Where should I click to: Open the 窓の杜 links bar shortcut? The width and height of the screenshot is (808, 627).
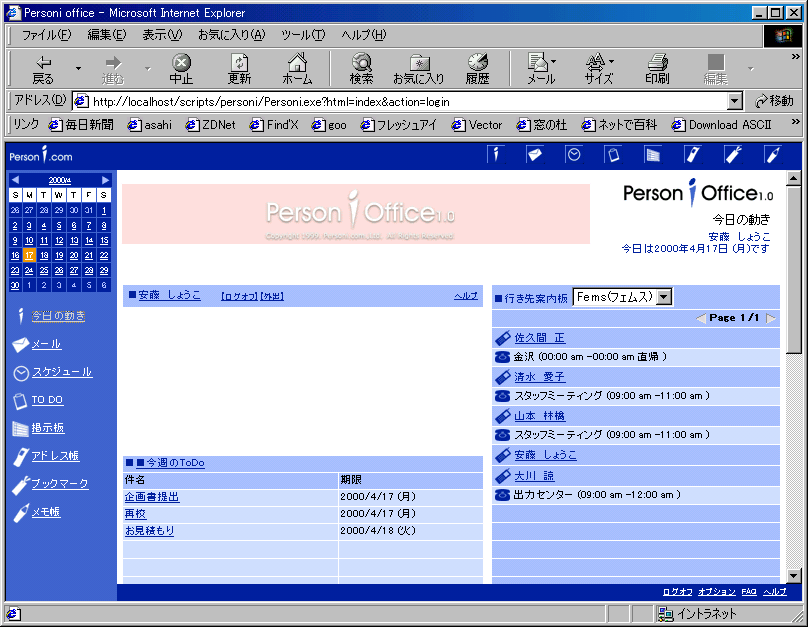pyautogui.click(x=542, y=125)
